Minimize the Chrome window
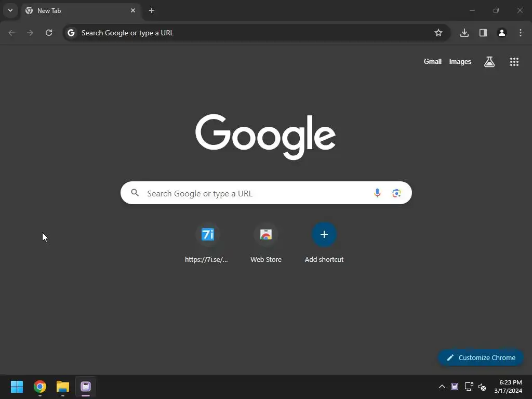The image size is (532, 399). pyautogui.click(x=472, y=10)
